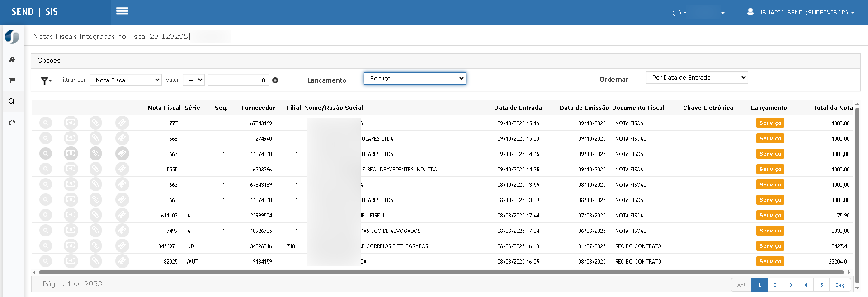Screen dimensions: 868x297
Task: Open the home icon in sidebar
Action: 12,60
